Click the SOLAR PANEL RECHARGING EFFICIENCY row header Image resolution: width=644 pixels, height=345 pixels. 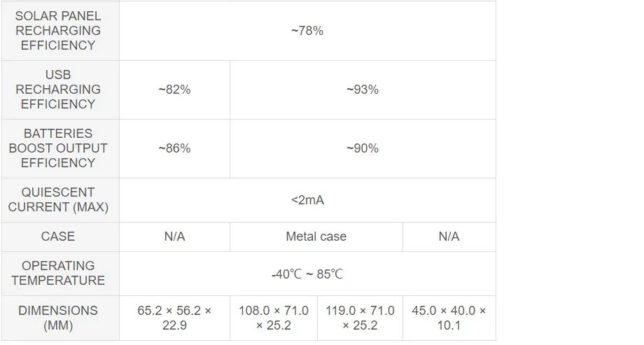[58, 30]
